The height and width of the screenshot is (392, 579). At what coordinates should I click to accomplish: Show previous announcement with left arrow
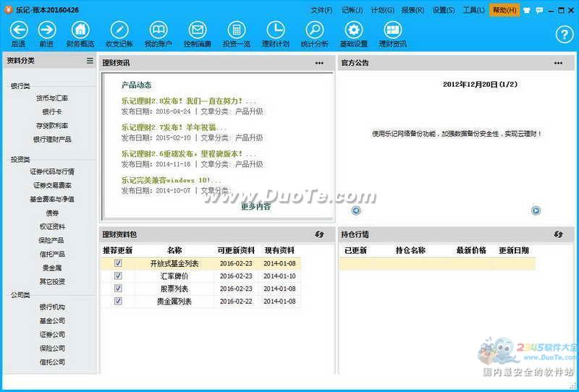click(x=356, y=210)
